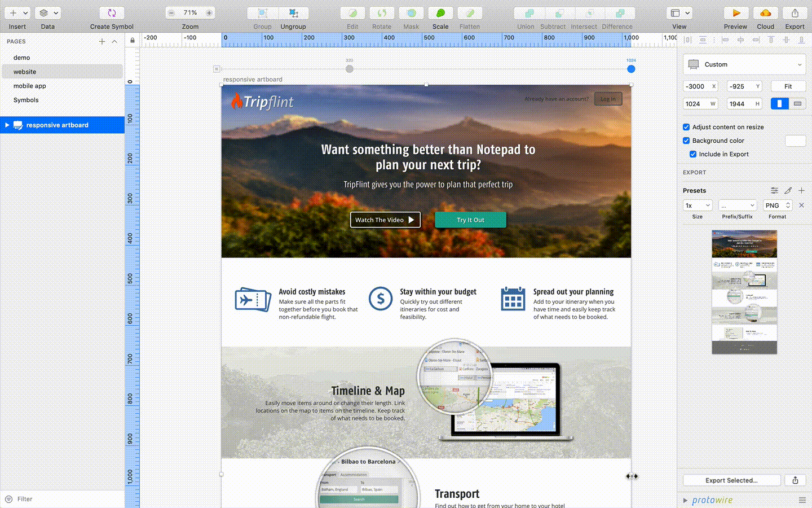Change the PNG format selector

[778, 205]
